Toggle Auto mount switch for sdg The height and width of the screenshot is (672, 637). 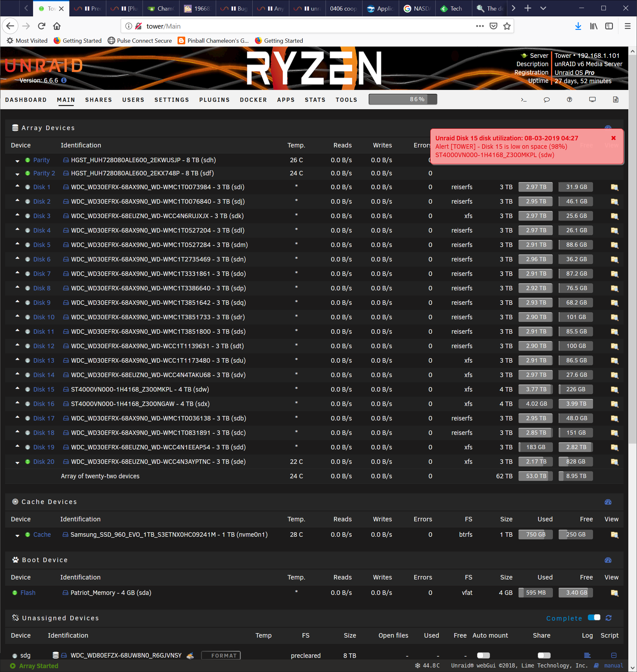pos(483,655)
